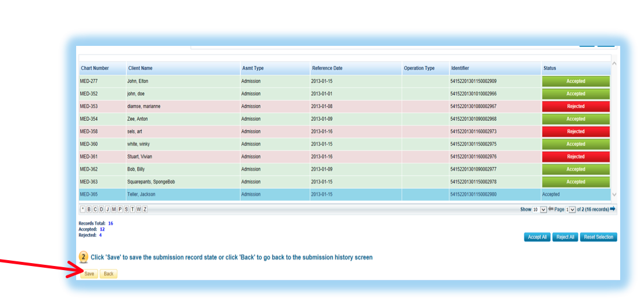The height and width of the screenshot is (302, 644).
Task: Sort by Client Name column header
Action: 140,69
